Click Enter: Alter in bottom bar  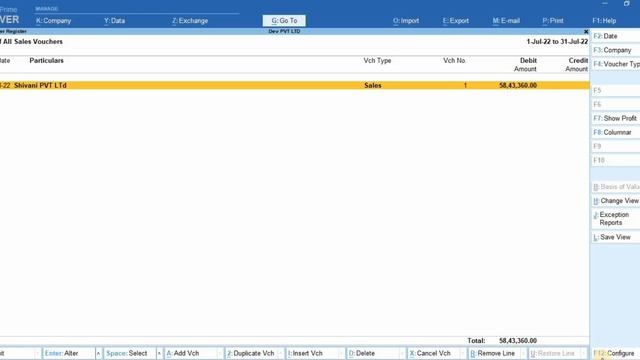pos(69,353)
